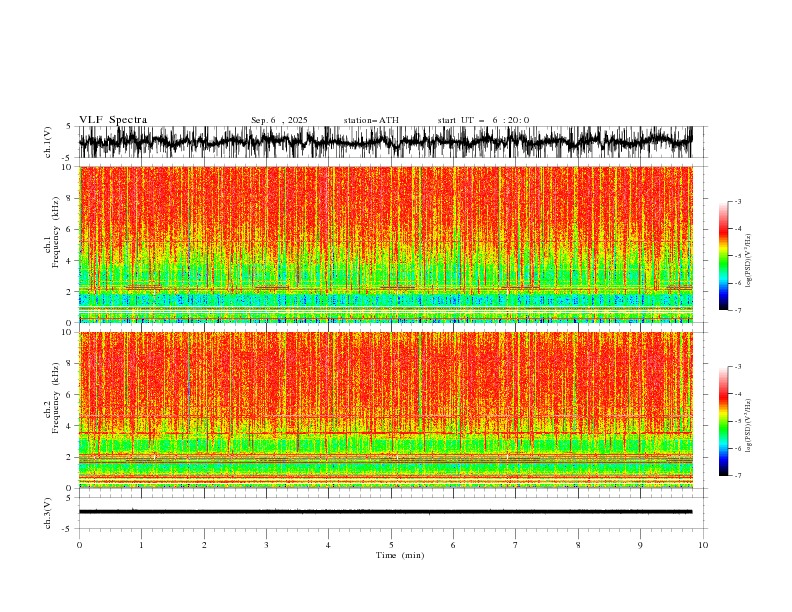Click the ch.1 'log(PSD)(V²/Hz)' colorbar label
The height and width of the screenshot is (612, 792).
coord(748,261)
